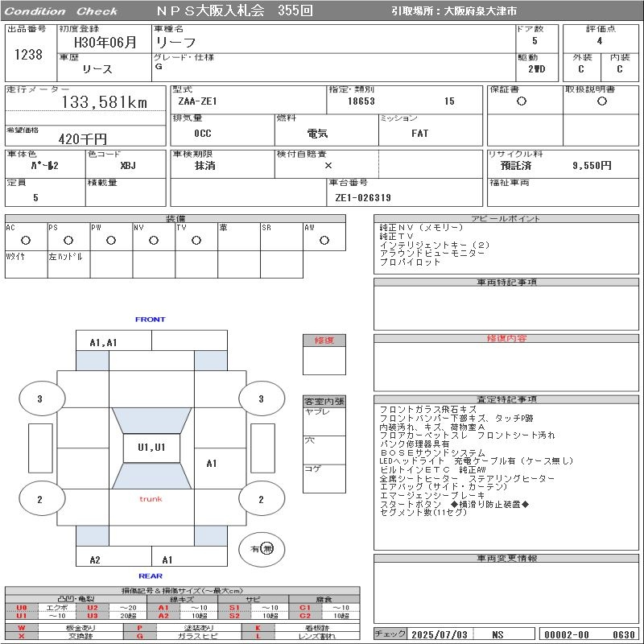Click the FRONT label above car diagram

(x=150, y=319)
